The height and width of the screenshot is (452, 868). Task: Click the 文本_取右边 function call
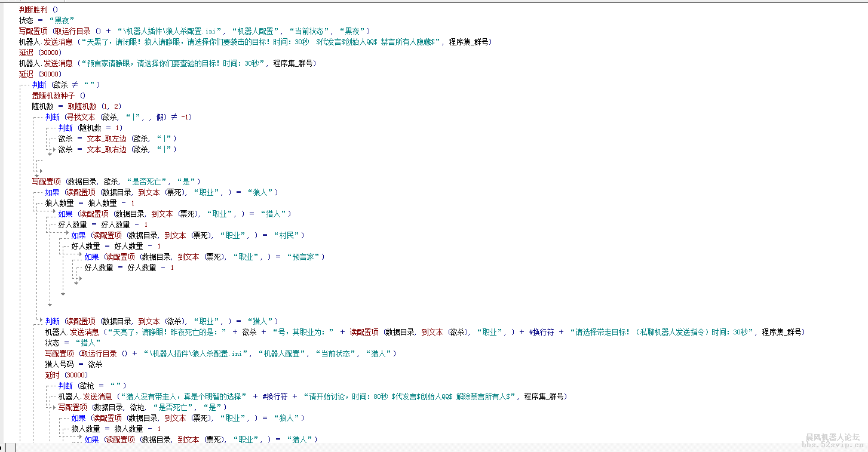(107, 149)
